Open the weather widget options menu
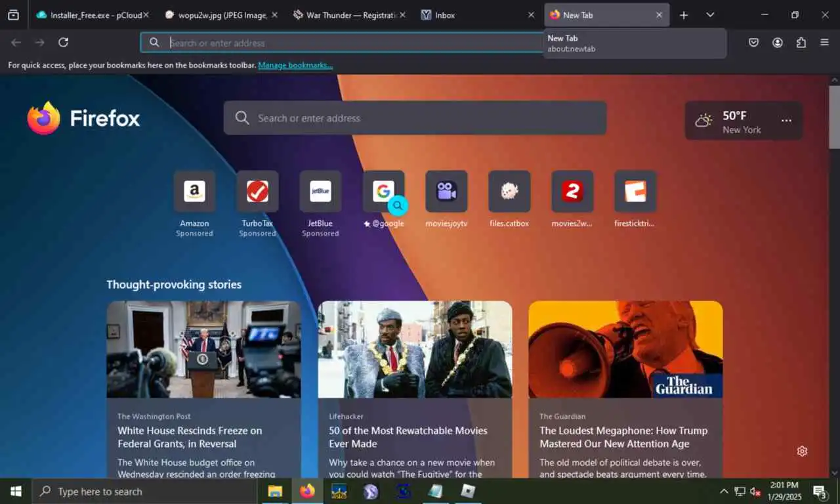The height and width of the screenshot is (504, 840). coord(786,121)
